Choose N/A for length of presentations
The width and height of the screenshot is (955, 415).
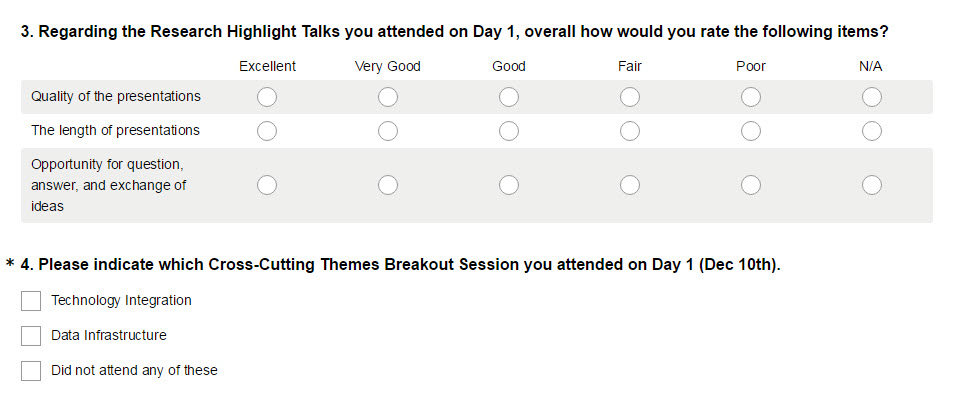coord(872,131)
